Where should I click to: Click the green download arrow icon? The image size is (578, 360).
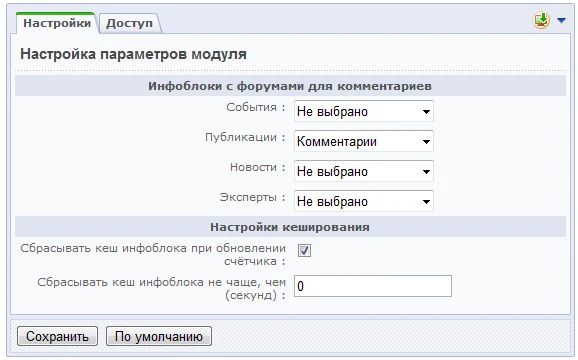coord(541,21)
